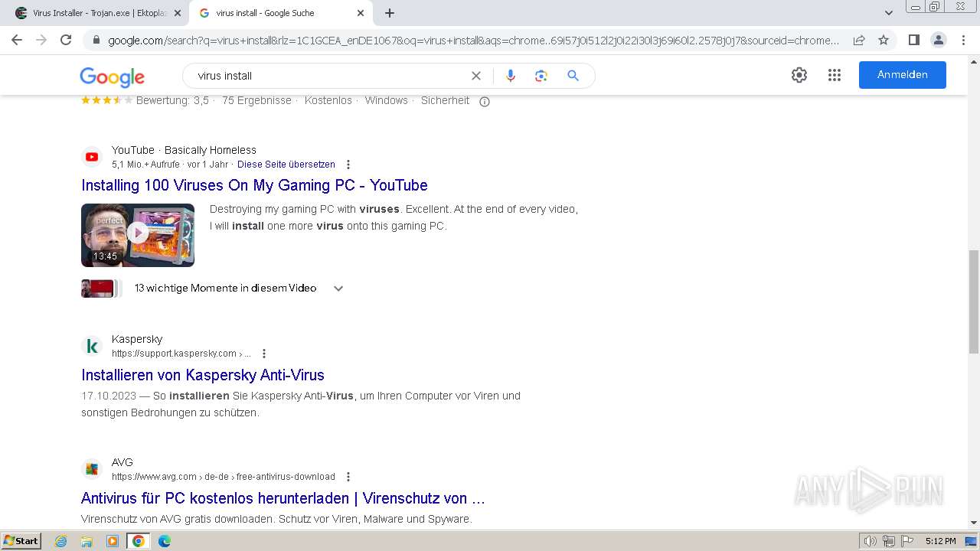Image resolution: width=980 pixels, height=551 pixels.
Task: Share this page icon in address bar
Action: coord(859,40)
